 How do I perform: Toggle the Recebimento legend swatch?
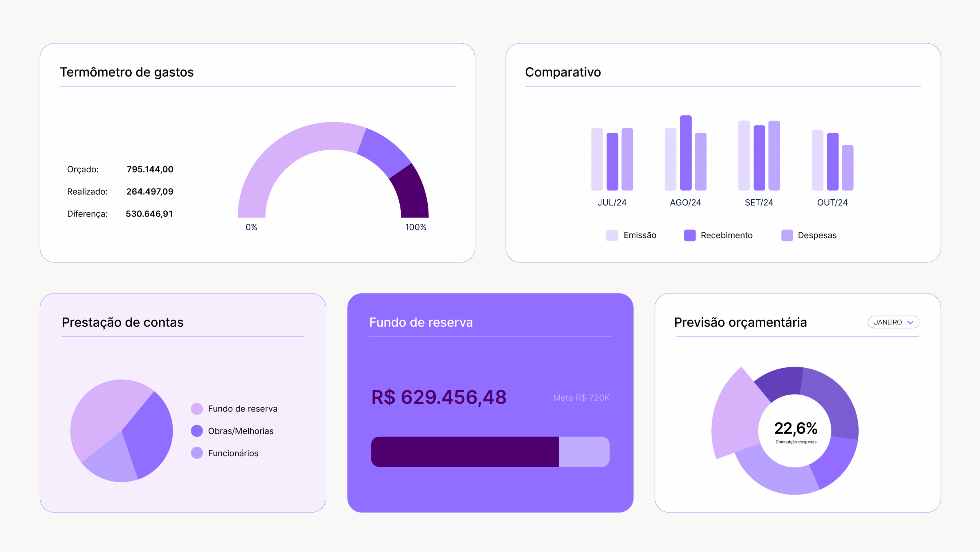point(689,235)
